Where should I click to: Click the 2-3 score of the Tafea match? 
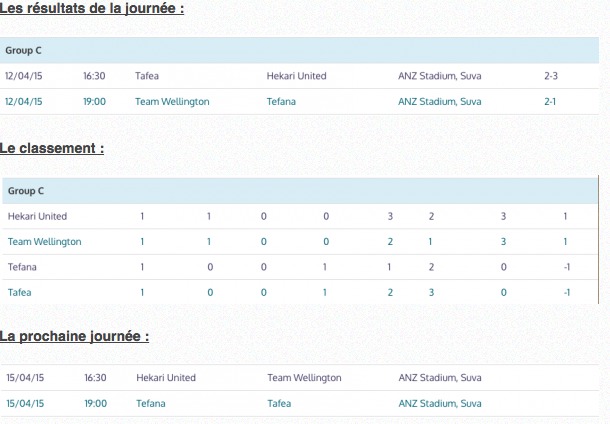[549, 75]
